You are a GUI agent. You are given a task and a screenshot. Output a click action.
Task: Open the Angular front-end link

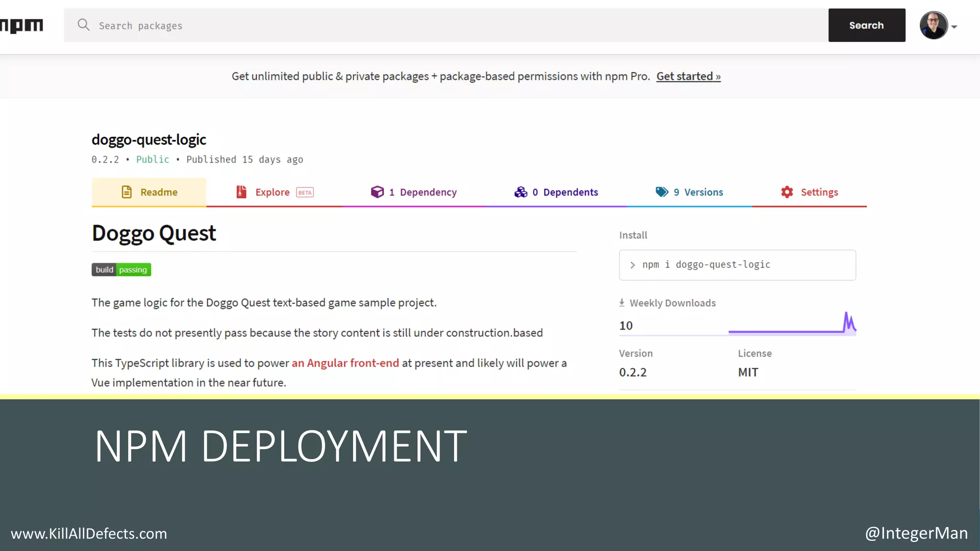345,363
